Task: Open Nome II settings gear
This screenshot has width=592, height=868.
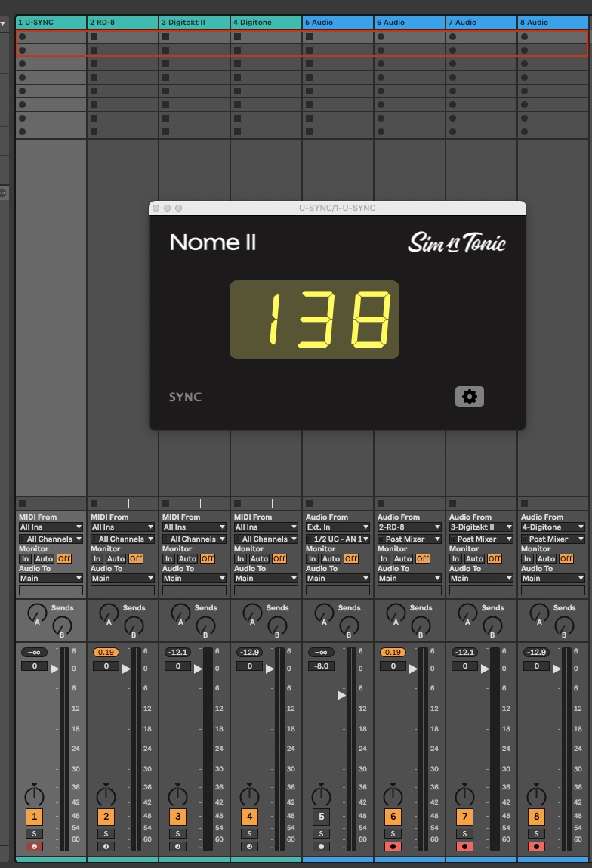Action: pos(469,397)
